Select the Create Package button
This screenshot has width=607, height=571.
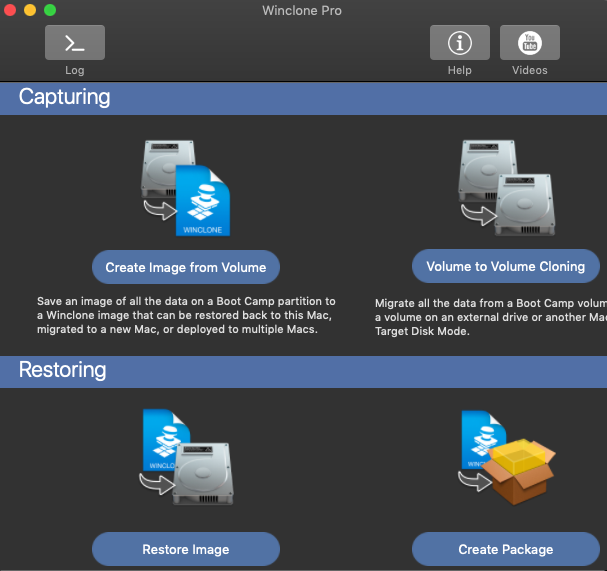point(506,549)
